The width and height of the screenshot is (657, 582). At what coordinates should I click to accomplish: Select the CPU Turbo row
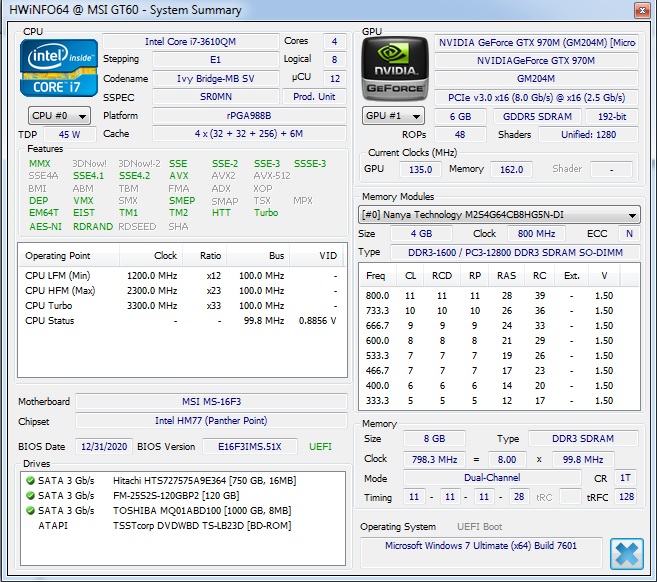182,306
